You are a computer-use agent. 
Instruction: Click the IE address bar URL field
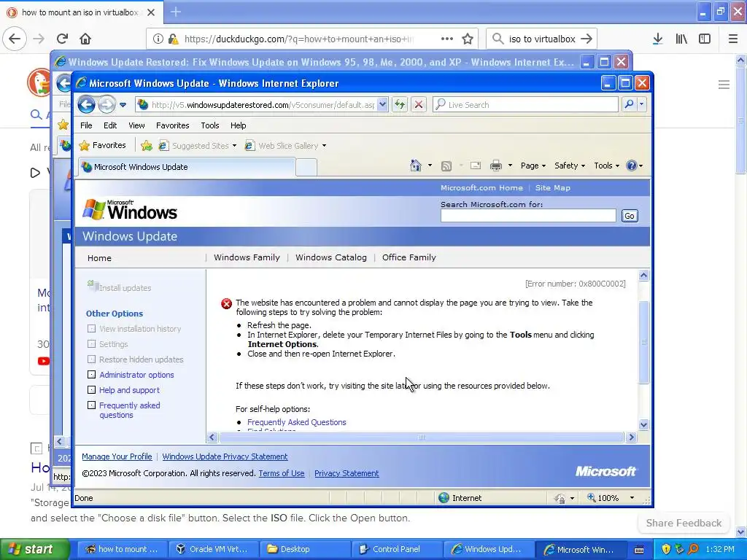pos(263,105)
